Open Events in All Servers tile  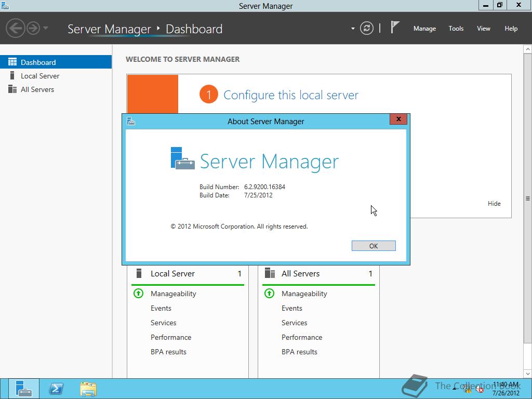pyautogui.click(x=292, y=308)
